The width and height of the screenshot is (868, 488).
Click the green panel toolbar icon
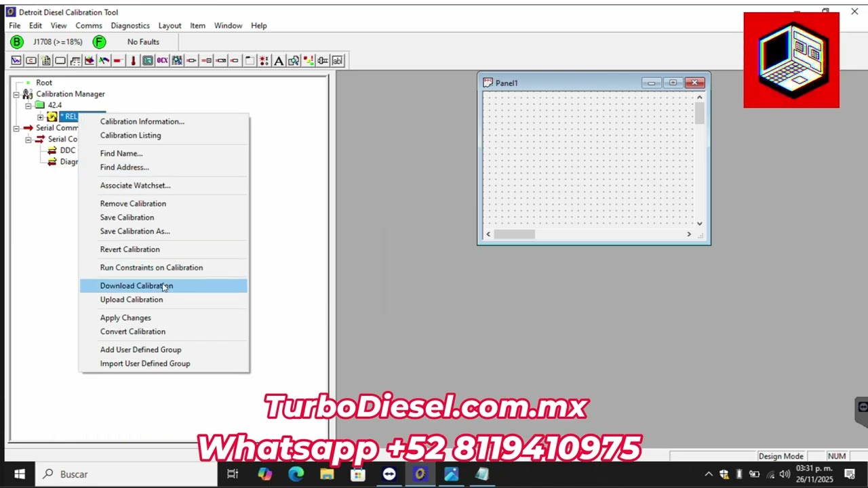tap(148, 60)
